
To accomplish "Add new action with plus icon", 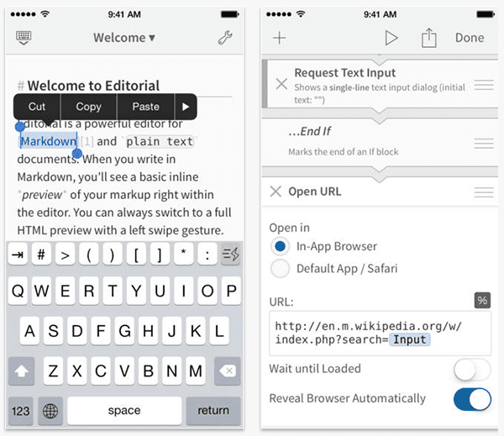I will tap(280, 38).
